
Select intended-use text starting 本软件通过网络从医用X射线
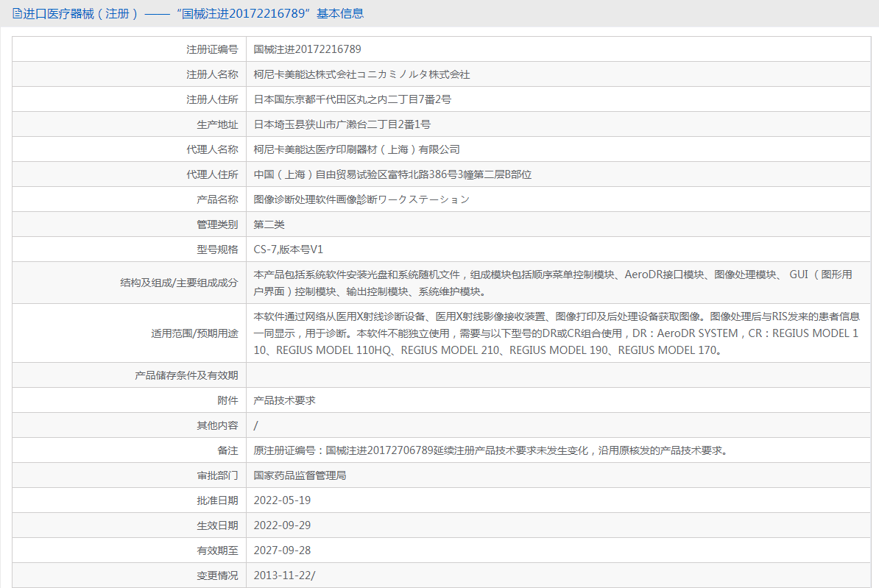tap(557, 333)
